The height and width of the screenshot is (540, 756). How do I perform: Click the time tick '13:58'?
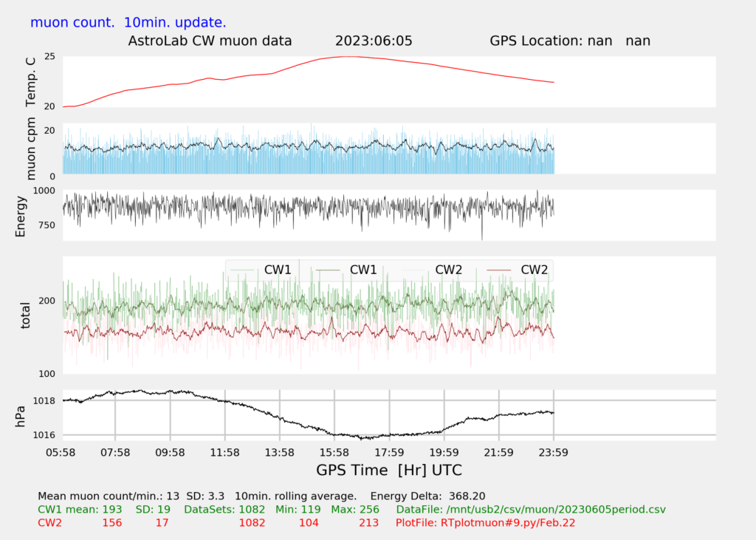[x=280, y=453]
